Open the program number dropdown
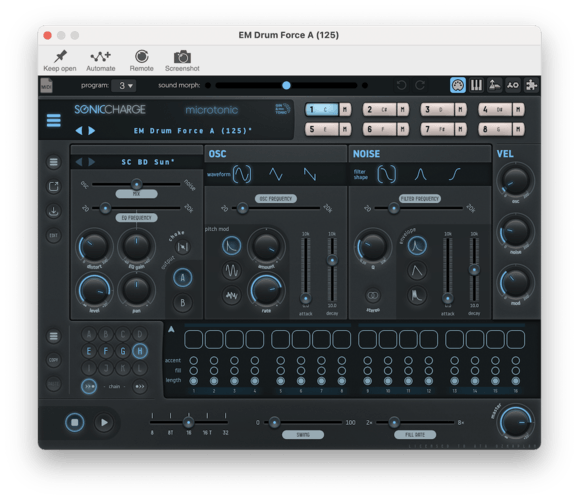Viewport: 579px width, 500px height. click(124, 86)
